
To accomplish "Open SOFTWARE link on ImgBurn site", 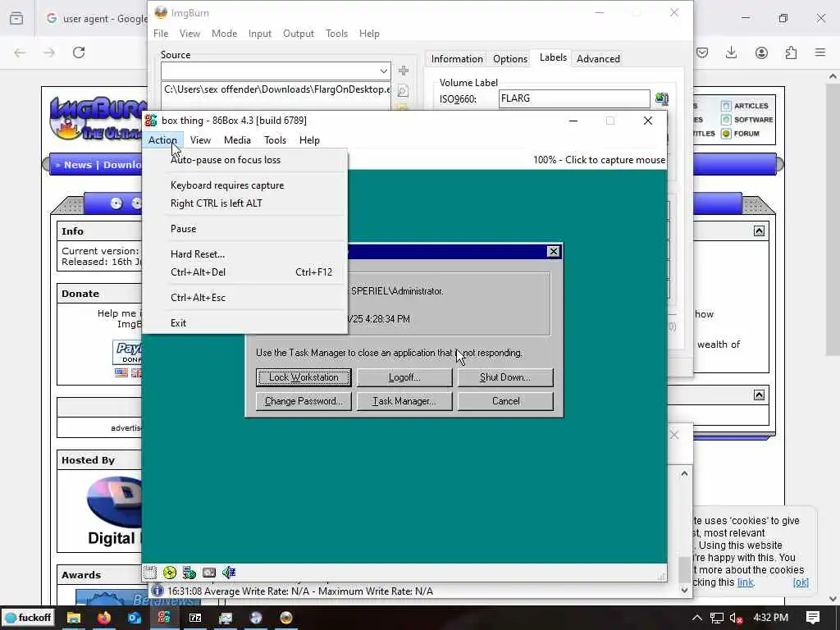I will coord(753,120).
